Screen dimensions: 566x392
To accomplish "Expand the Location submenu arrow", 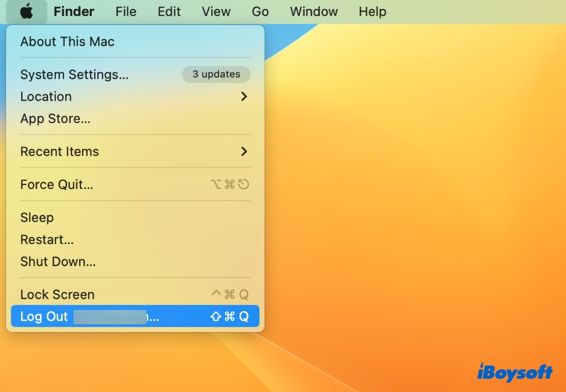I will point(244,97).
